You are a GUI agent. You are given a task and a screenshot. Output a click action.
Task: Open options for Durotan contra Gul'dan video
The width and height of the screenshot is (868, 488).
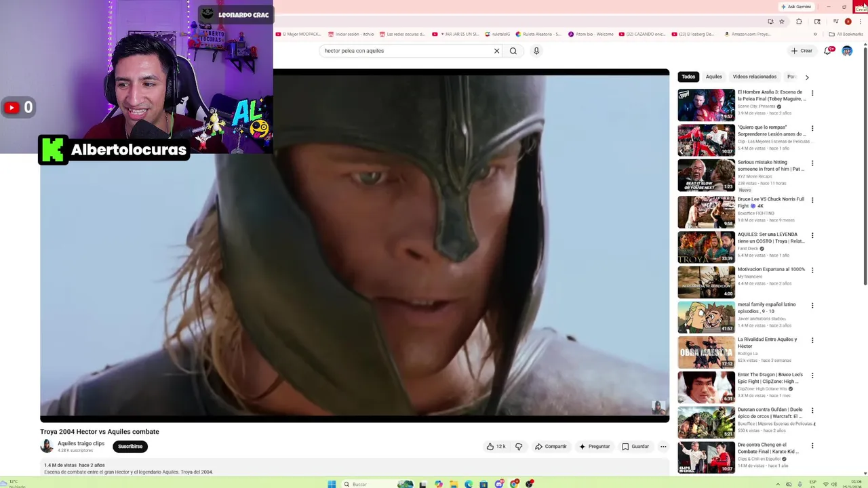coord(812,411)
